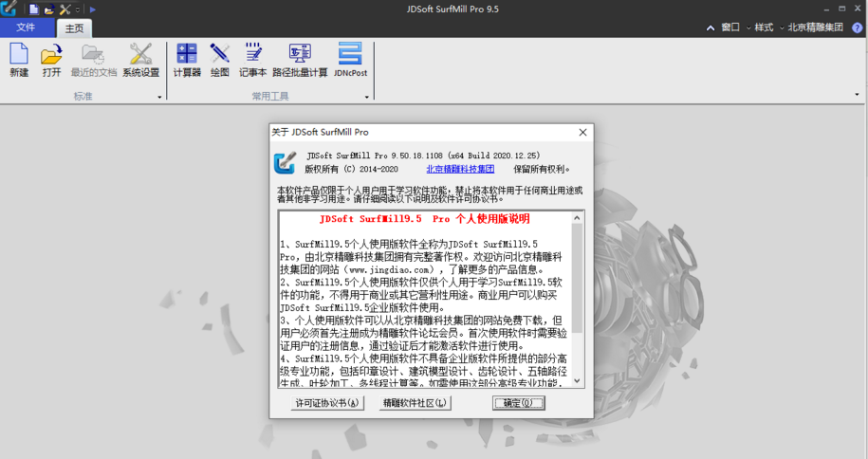This screenshot has width=868, height=459.
Task: Launch the 绘图 drawing tool
Action: (220, 61)
